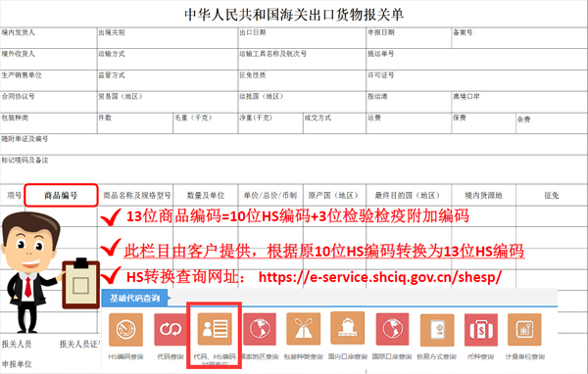Select the 原产国(地区) column header
The image size is (588, 374).
click(x=334, y=195)
